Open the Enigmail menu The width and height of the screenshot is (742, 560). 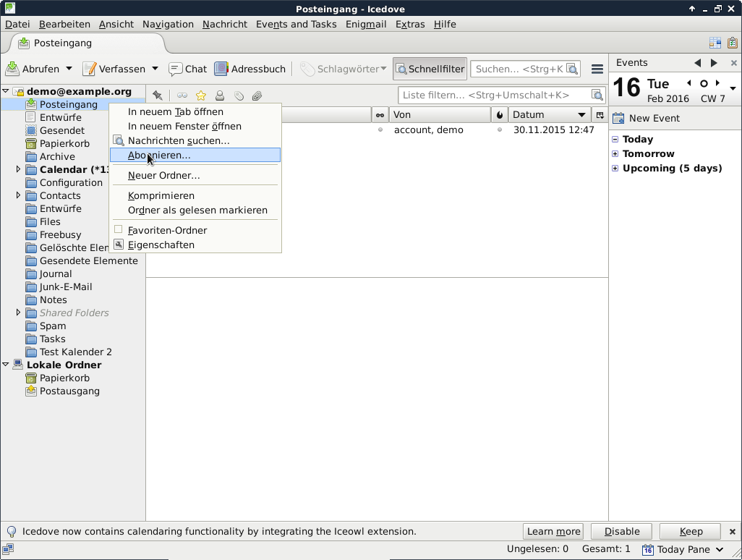[366, 24]
